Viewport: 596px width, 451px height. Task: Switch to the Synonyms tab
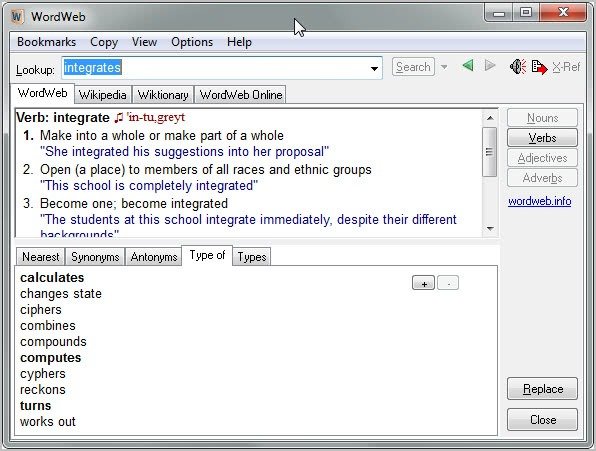[95, 257]
